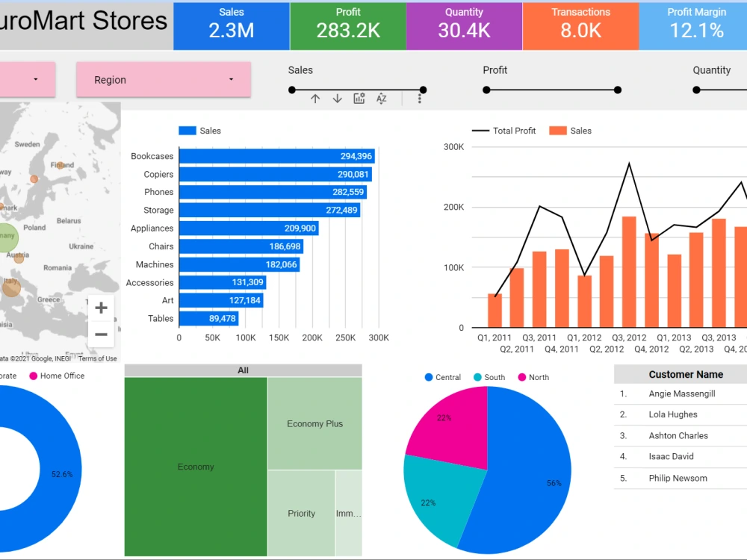Expand the partially visible pink dropdown
Image resolution: width=747 pixels, height=560 pixels.
27,80
